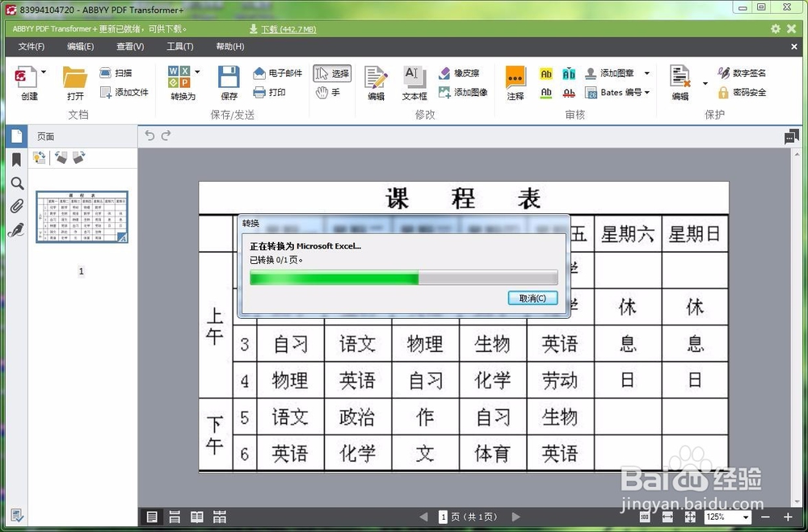
Task: Expand the 添加图章 dropdown arrow
Action: click(x=647, y=73)
